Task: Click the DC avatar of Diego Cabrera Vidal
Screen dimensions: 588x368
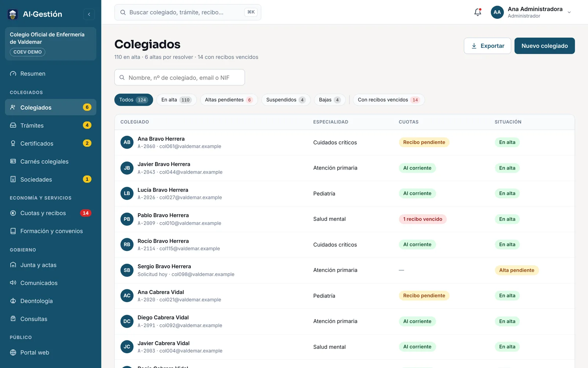Action: click(127, 321)
